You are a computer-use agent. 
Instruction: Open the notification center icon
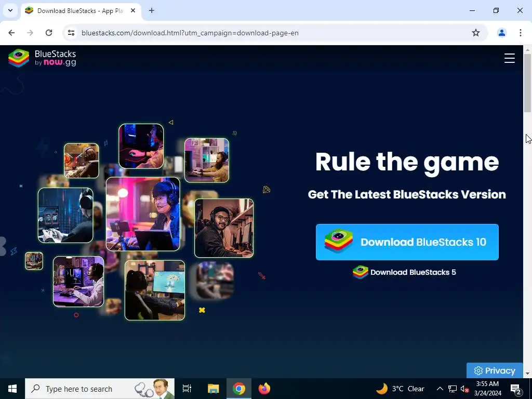tap(515, 389)
